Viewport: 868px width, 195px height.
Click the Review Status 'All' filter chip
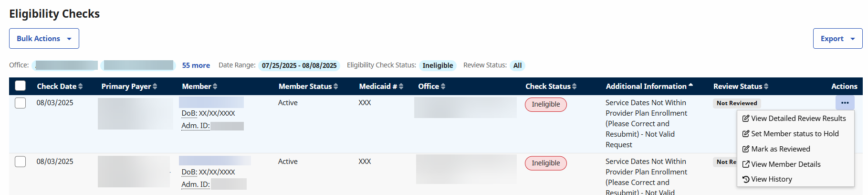click(x=517, y=65)
